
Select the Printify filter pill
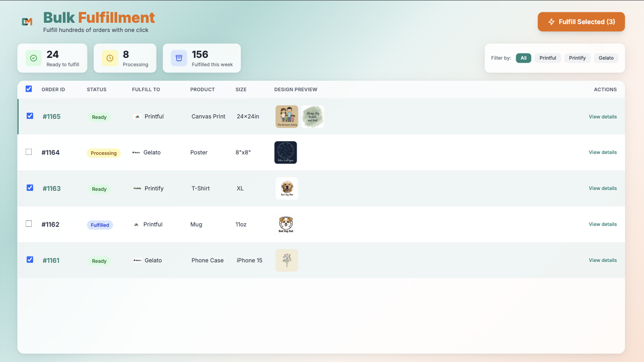point(577,58)
